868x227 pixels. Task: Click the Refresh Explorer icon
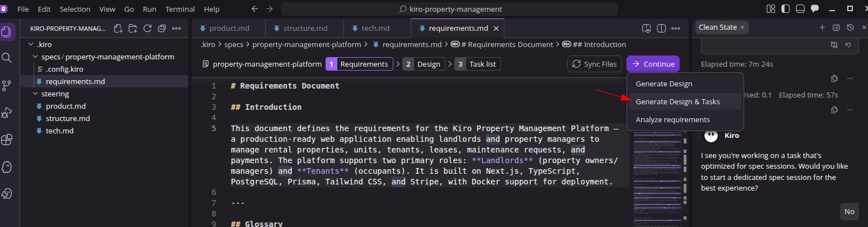pos(147,29)
